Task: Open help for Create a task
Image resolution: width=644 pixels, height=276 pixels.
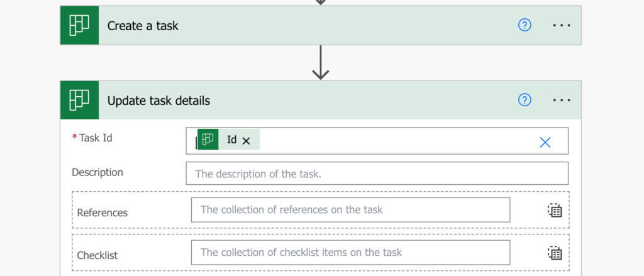Action: click(525, 26)
